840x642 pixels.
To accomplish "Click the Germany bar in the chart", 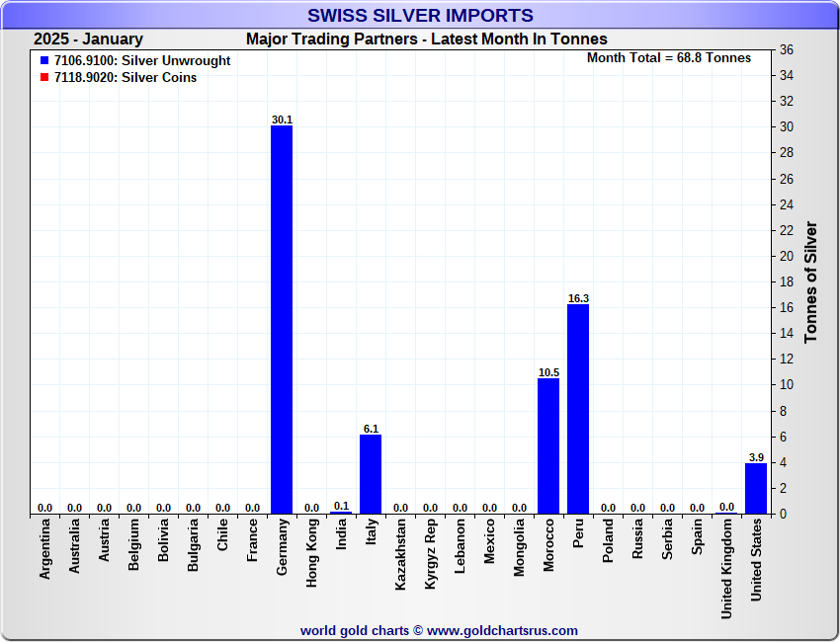I will coord(282,319).
